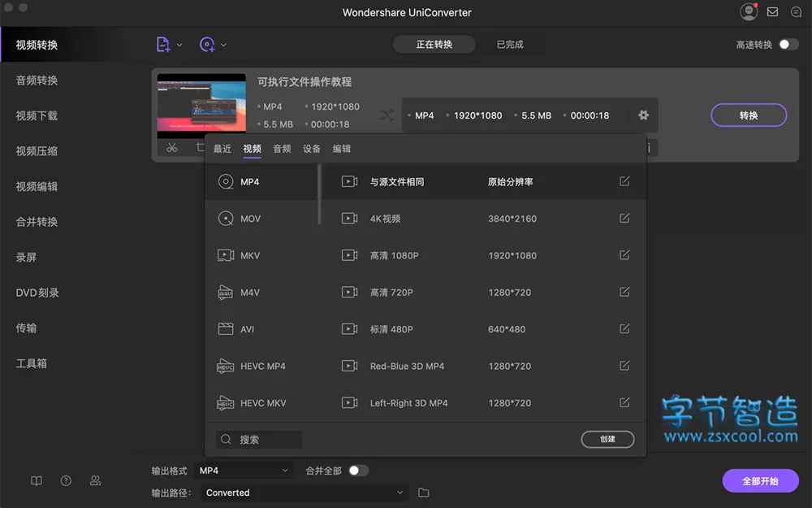Switch to the 设备 tab
The width and height of the screenshot is (812, 508).
click(x=312, y=149)
